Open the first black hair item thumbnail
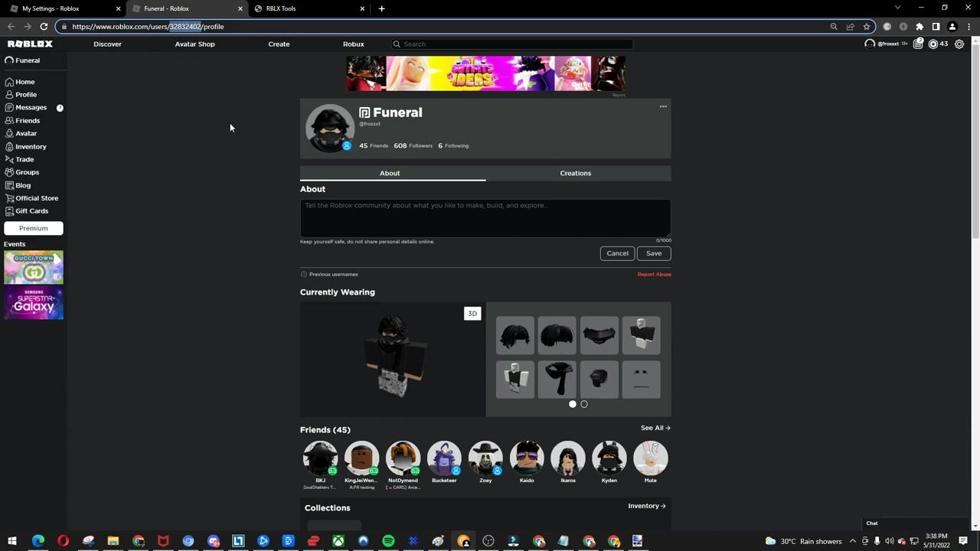This screenshot has width=980, height=551. click(514, 335)
